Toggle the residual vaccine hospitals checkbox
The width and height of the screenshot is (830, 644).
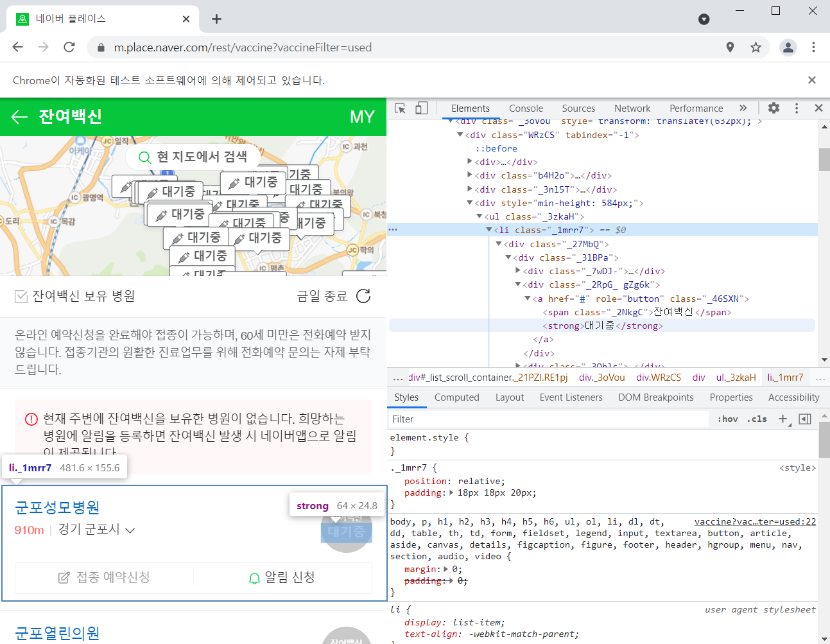(x=21, y=296)
